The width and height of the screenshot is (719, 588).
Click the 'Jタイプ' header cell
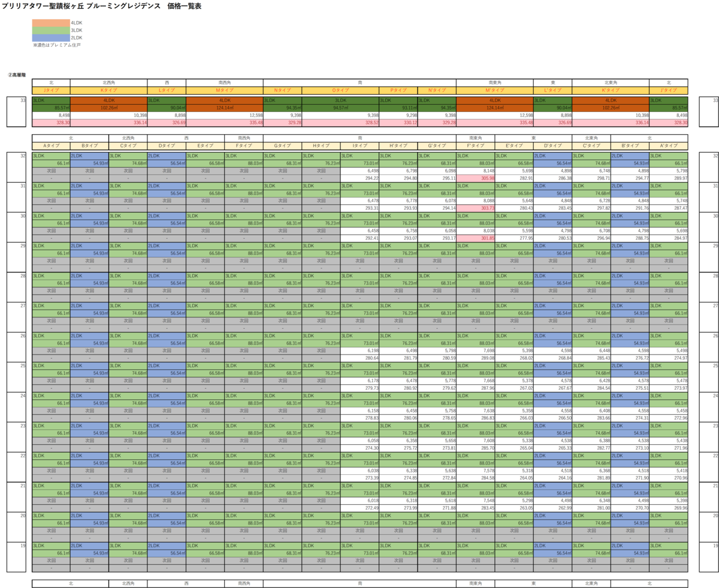pyautogui.click(x=51, y=90)
